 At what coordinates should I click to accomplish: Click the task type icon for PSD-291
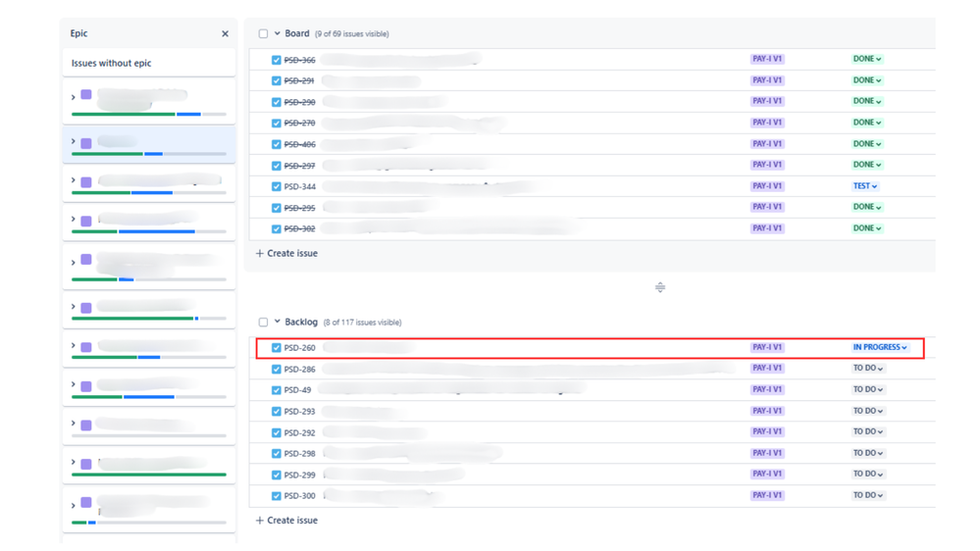(x=277, y=80)
